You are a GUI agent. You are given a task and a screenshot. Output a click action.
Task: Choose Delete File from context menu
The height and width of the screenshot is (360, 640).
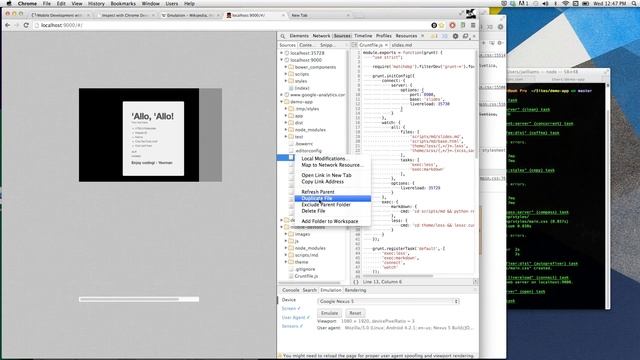[333, 211]
